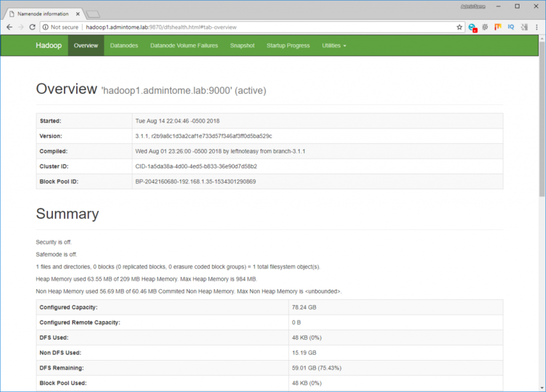This screenshot has width=546, height=392.
Task: Click the Configured Capacity value '78.24 GB'
Action: (x=304, y=307)
